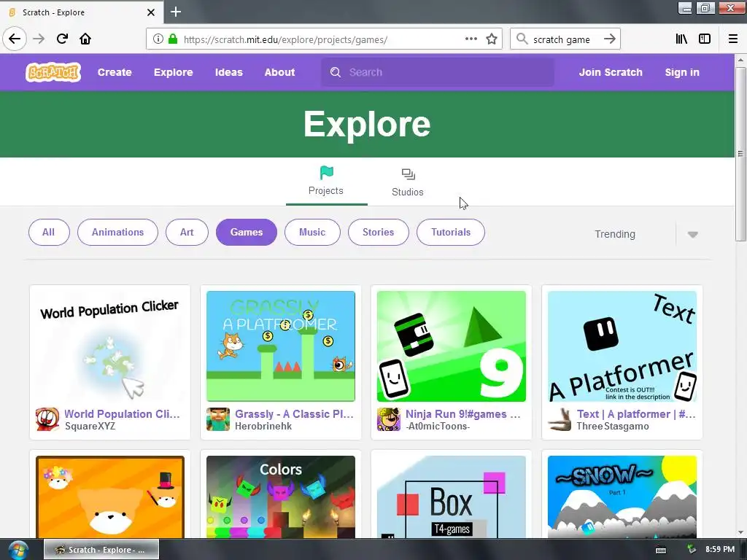747x560 pixels.
Task: Open the browser home page
Action: click(x=85, y=39)
